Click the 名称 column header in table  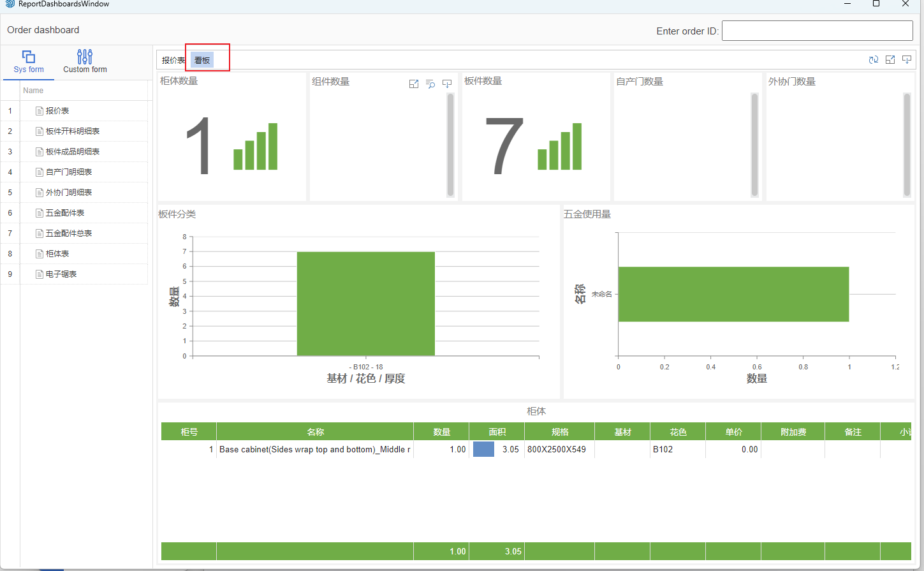point(315,432)
